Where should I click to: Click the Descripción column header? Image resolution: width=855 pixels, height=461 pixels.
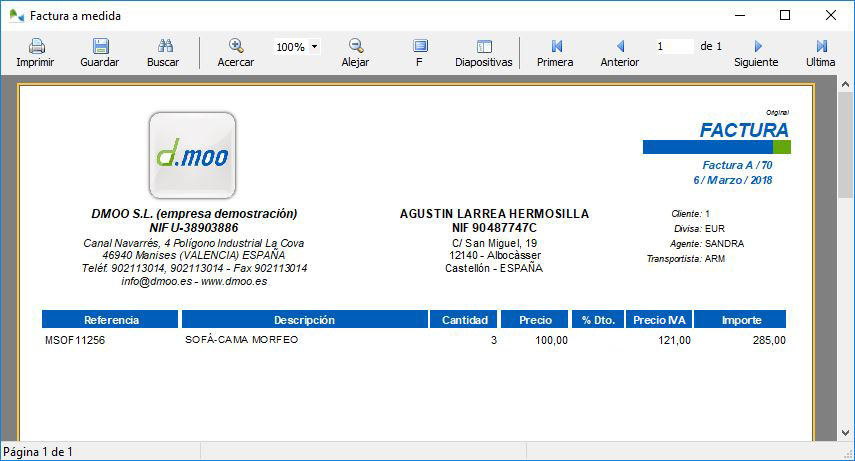[x=304, y=320]
